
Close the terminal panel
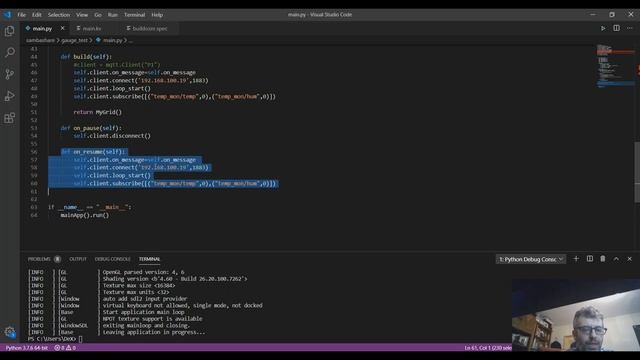click(x=629, y=259)
